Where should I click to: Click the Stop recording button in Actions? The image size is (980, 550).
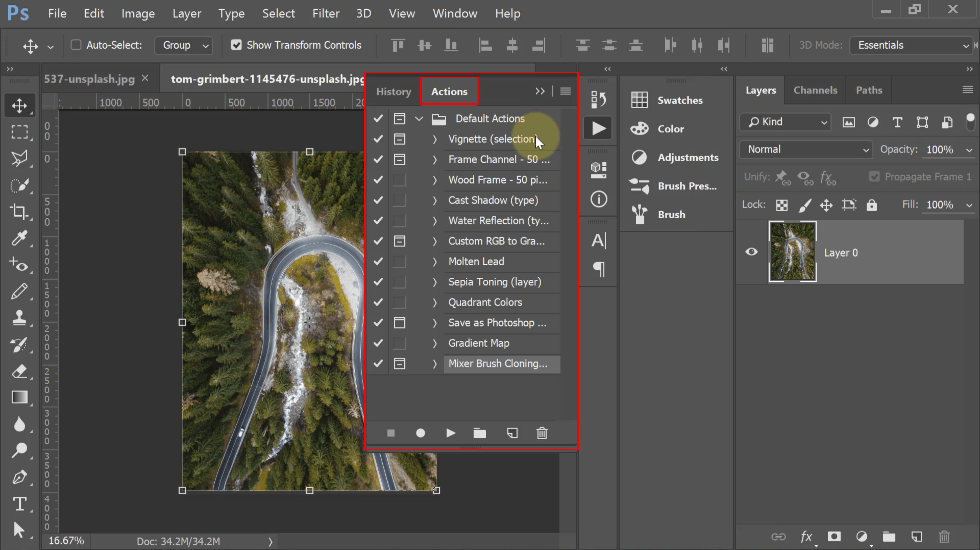coord(391,433)
